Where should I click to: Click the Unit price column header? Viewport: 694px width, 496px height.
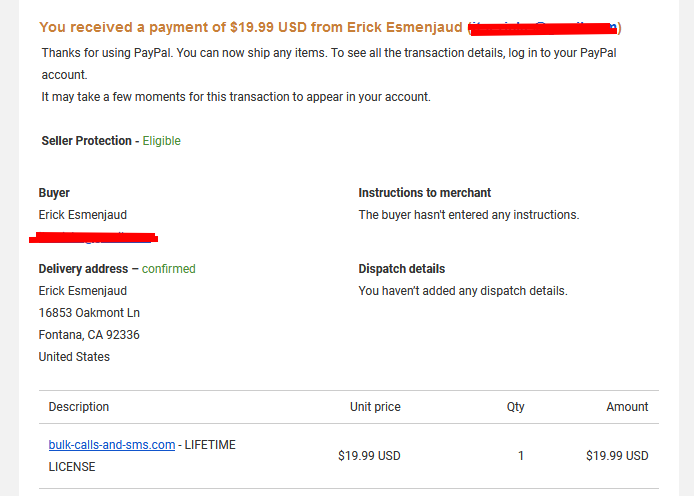tap(375, 407)
